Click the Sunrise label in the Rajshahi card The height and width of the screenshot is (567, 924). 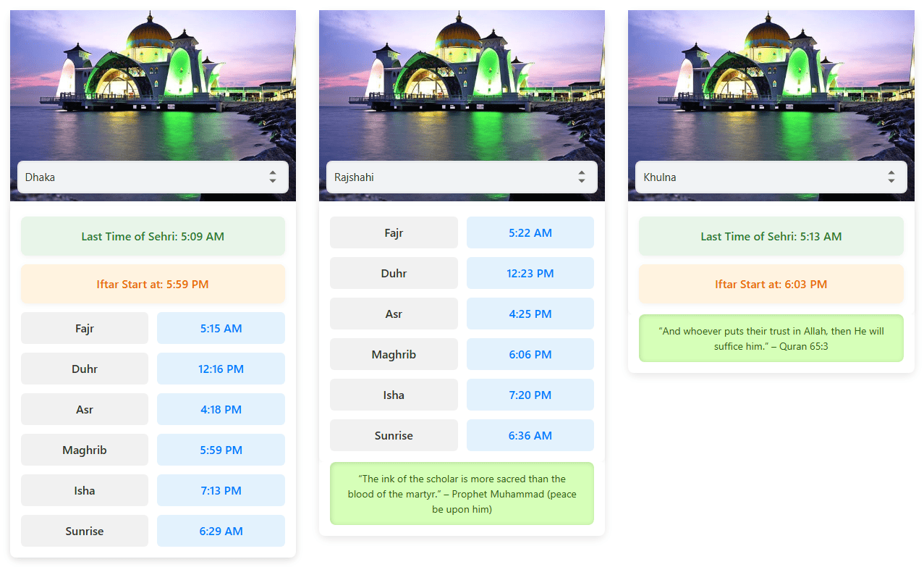click(x=394, y=435)
